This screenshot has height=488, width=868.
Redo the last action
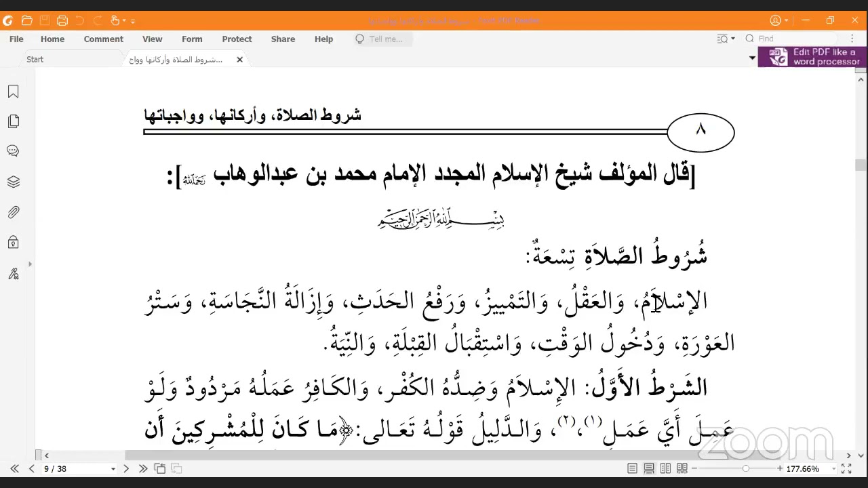(x=97, y=20)
